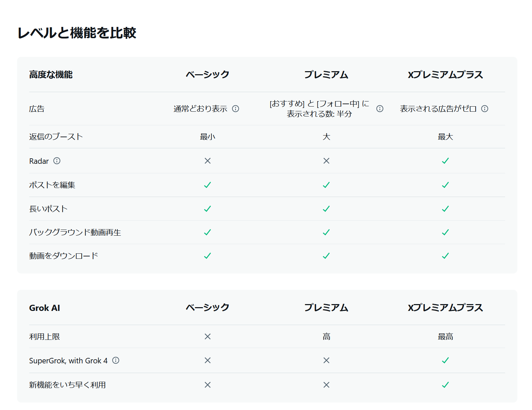Click 新機能をいち早く利用 X mark under プレミアム
532x410 pixels.
(326, 385)
